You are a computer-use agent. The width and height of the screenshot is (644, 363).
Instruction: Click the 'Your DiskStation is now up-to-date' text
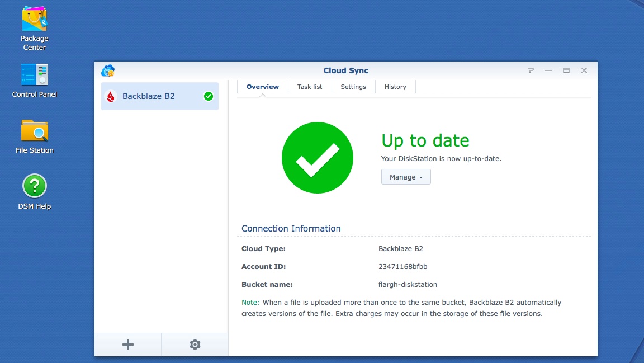point(441,159)
